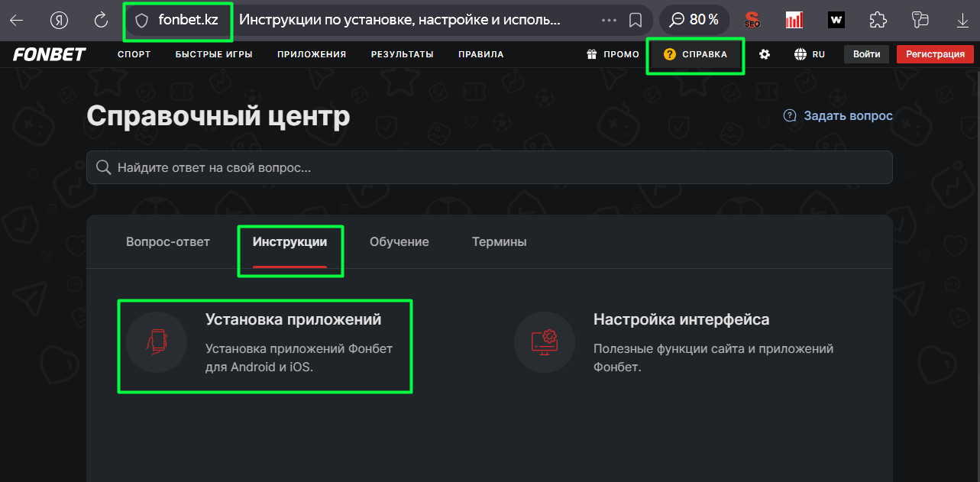Click text 'Установка приложений Фонбет для Android и iOS.'

point(299,357)
